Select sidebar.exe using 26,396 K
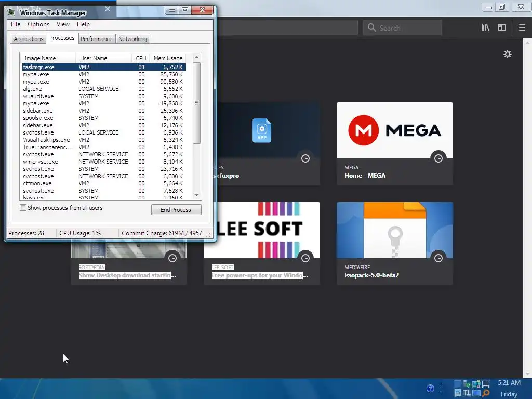Image resolution: width=532 pixels, height=399 pixels. click(x=104, y=111)
